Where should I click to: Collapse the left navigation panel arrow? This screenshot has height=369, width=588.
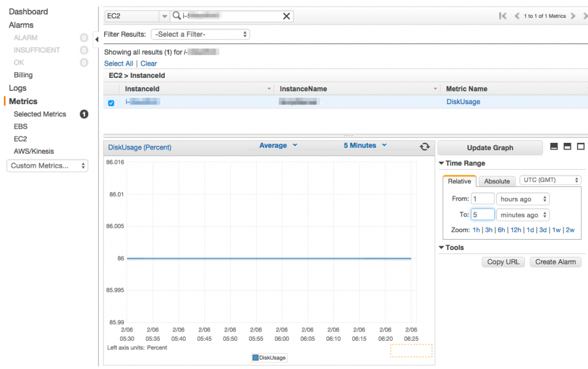point(96,39)
